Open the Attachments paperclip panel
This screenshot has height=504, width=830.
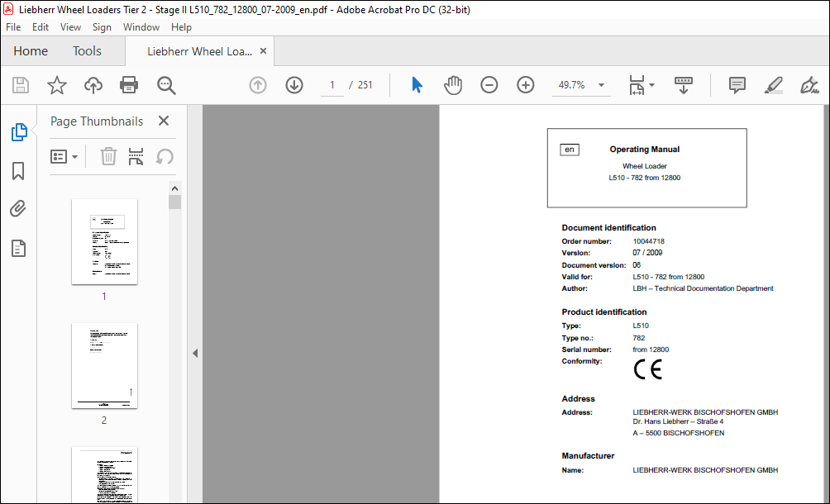click(x=18, y=209)
